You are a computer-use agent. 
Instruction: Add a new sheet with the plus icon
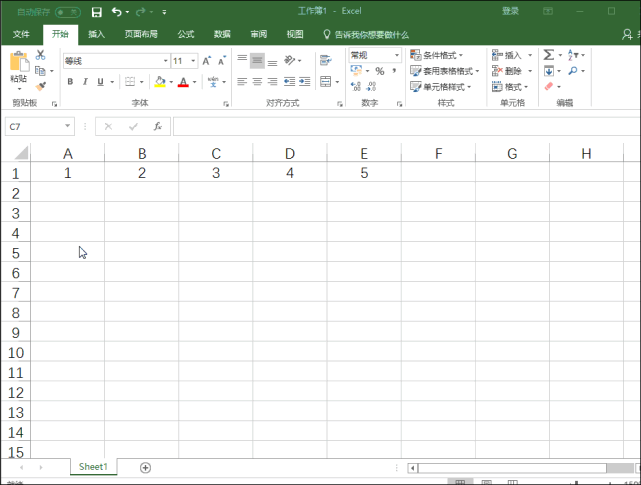(x=145, y=467)
